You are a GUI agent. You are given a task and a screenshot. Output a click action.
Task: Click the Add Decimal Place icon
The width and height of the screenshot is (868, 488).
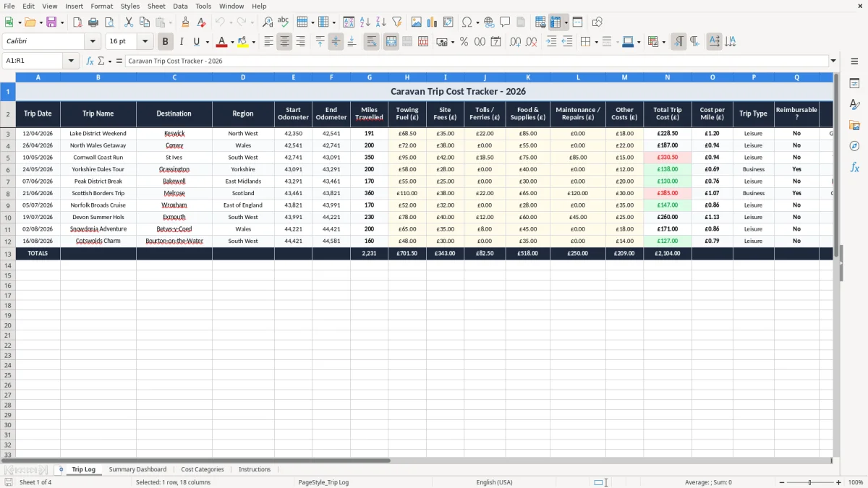515,42
